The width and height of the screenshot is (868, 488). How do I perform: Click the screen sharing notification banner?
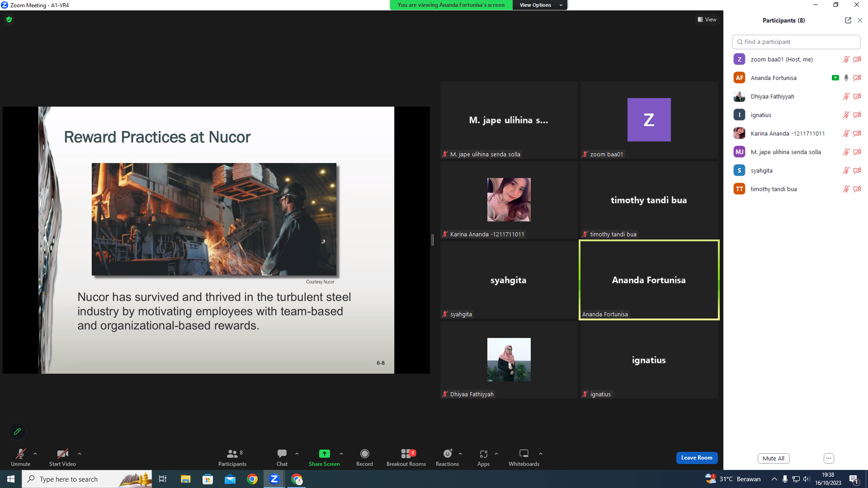(451, 5)
